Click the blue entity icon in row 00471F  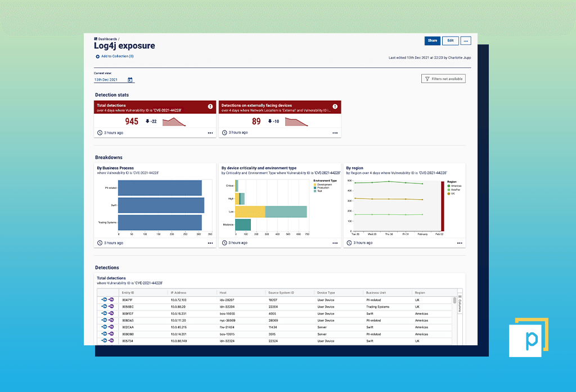click(x=104, y=300)
